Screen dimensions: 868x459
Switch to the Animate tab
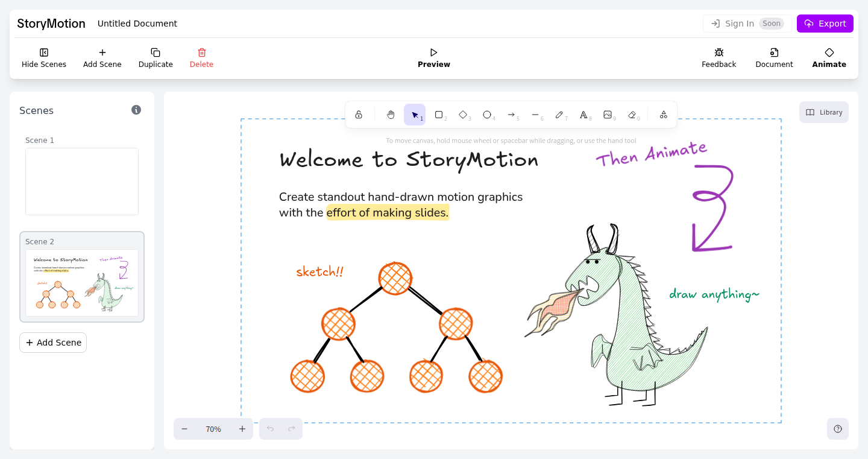[x=829, y=58]
